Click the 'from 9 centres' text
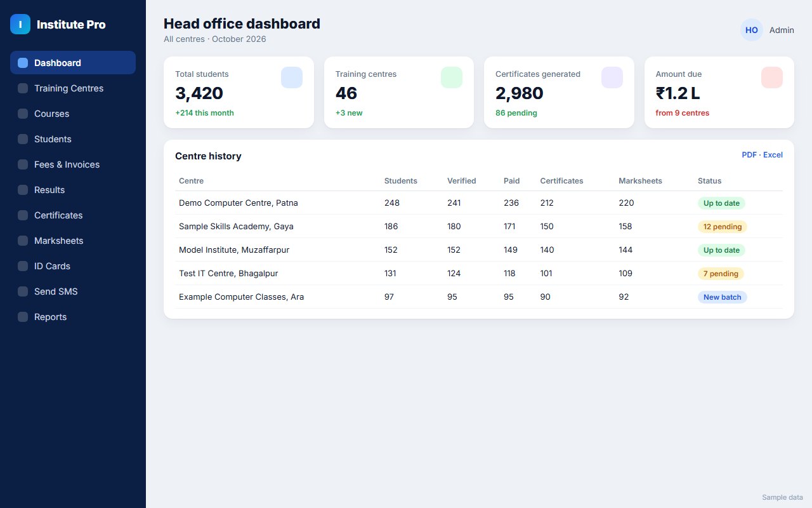The width and height of the screenshot is (812, 508). (683, 113)
